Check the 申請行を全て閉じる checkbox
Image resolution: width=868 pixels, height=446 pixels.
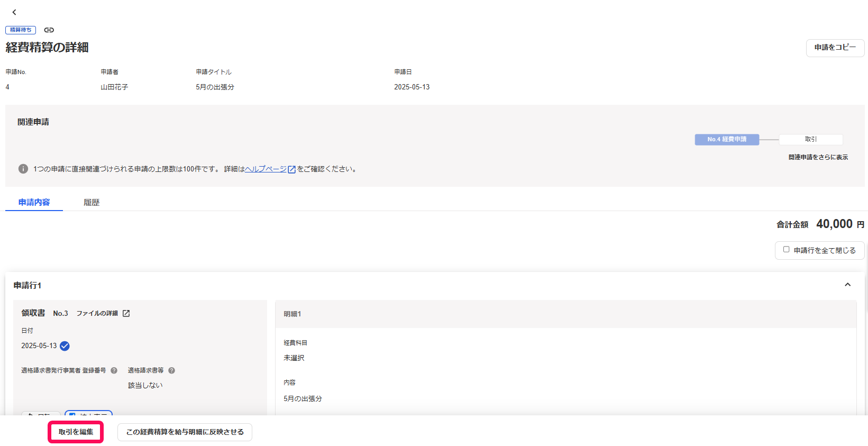(x=786, y=250)
